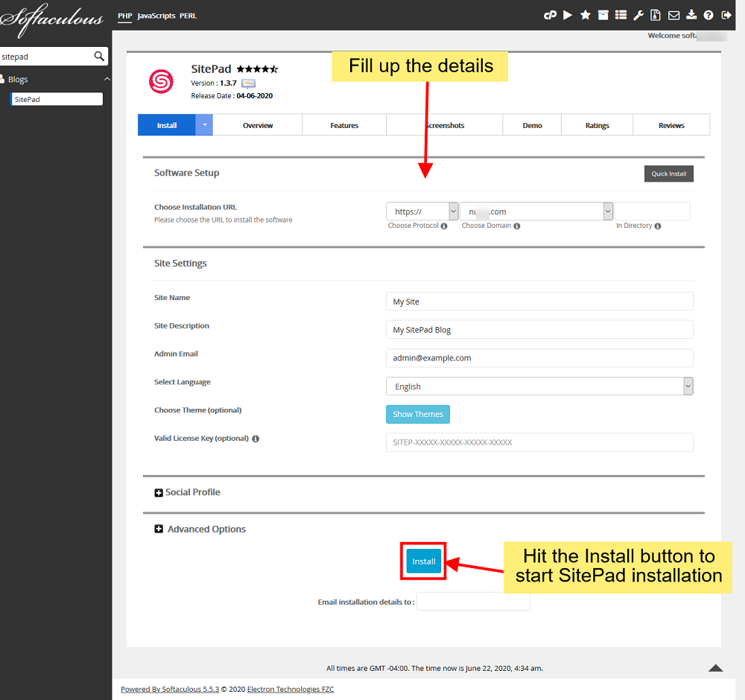
Task: Click the Valid License Key info icon
Action: tap(256, 439)
